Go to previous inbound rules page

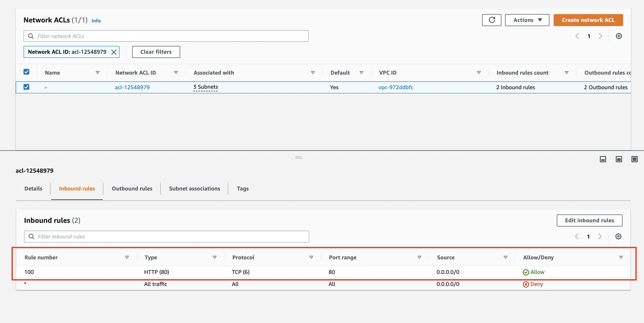(577, 236)
